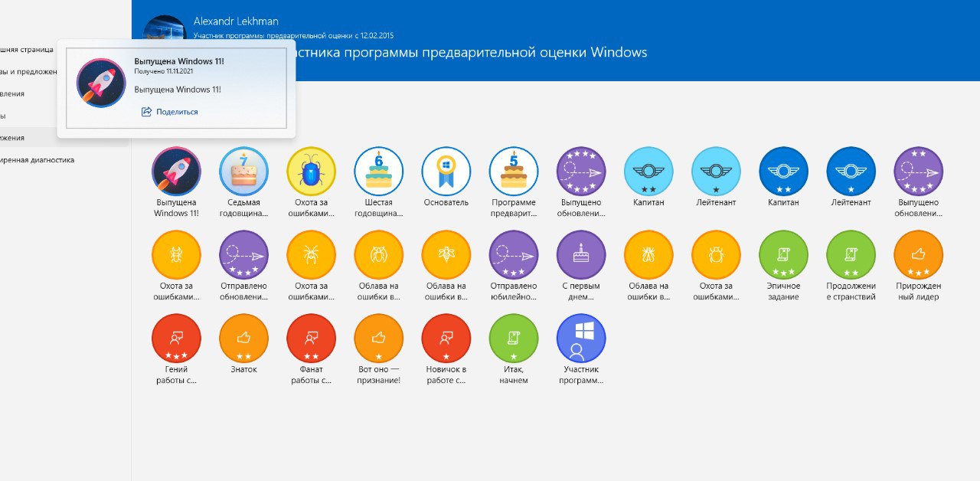The image size is (980, 481).
Task: Select the 'Седьмая годовщина' cake badge
Action: (x=243, y=172)
